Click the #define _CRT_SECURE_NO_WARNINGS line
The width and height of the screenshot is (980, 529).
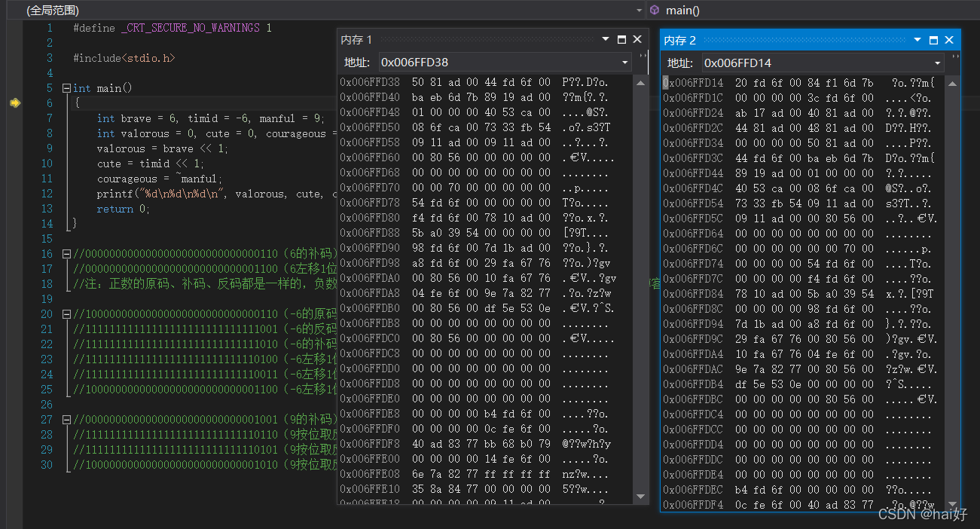click(x=172, y=28)
